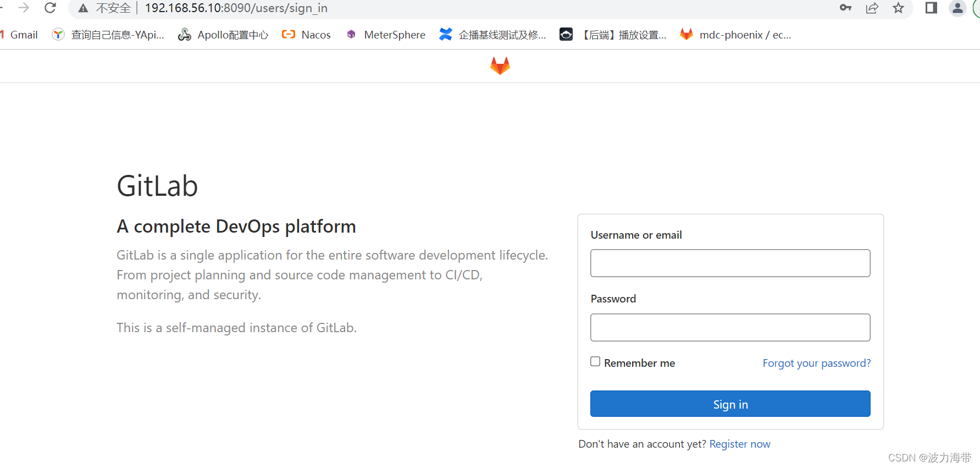Open the 企播基线测试 bookmark
Viewport: 980px width, 468px height.
click(492, 35)
